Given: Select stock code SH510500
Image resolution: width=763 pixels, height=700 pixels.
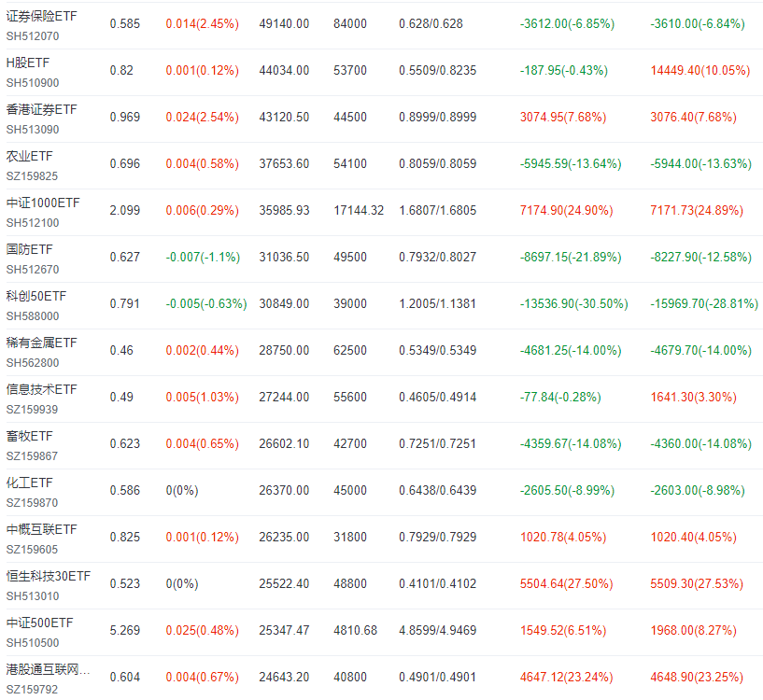Looking at the screenshot, I should pyautogui.click(x=33, y=644).
